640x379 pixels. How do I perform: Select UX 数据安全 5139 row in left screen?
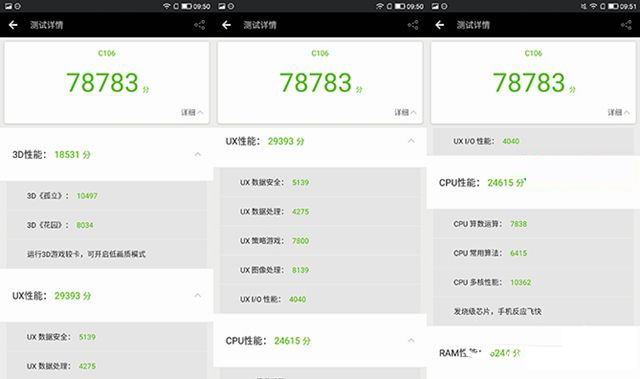(107, 337)
